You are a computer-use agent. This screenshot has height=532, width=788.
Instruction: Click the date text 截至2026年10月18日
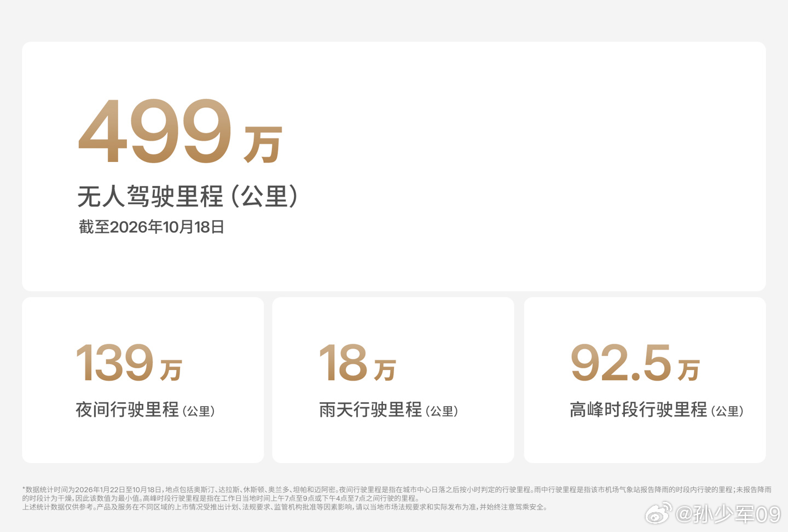point(151,227)
